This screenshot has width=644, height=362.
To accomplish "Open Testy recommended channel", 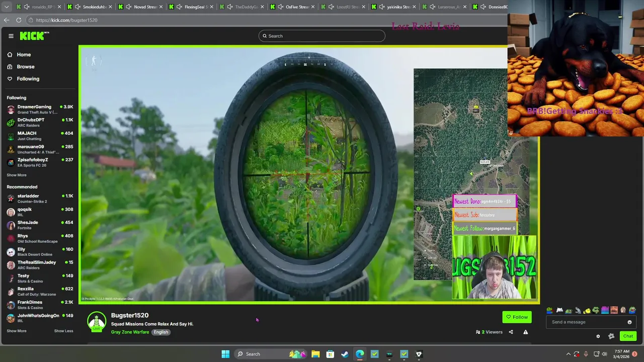I will point(40,278).
